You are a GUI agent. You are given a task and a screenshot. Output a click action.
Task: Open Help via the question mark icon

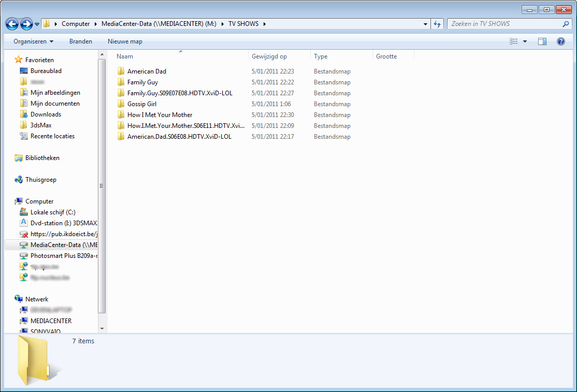pos(561,41)
